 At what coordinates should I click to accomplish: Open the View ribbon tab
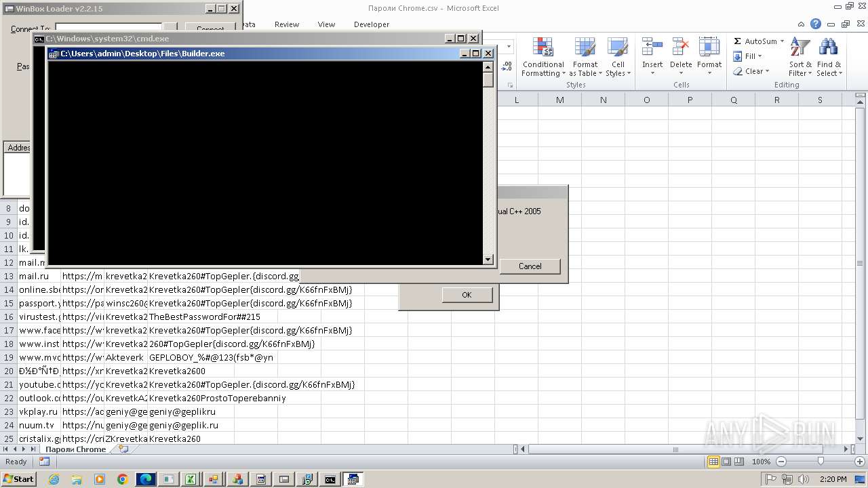point(326,24)
